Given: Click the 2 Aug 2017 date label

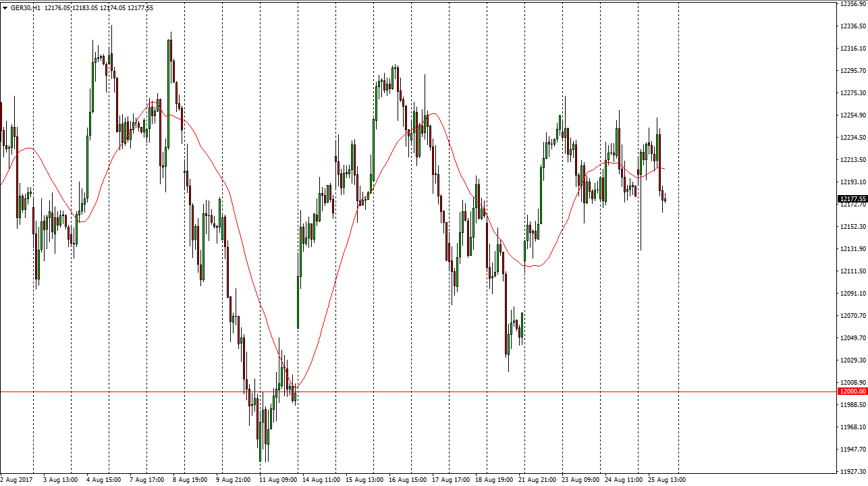Looking at the screenshot, I should coord(18,480).
